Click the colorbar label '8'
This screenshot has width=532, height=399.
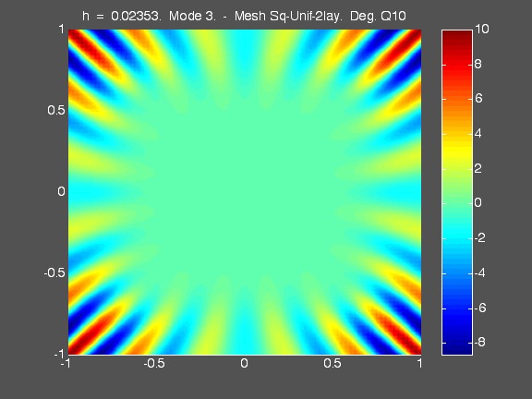(x=478, y=64)
